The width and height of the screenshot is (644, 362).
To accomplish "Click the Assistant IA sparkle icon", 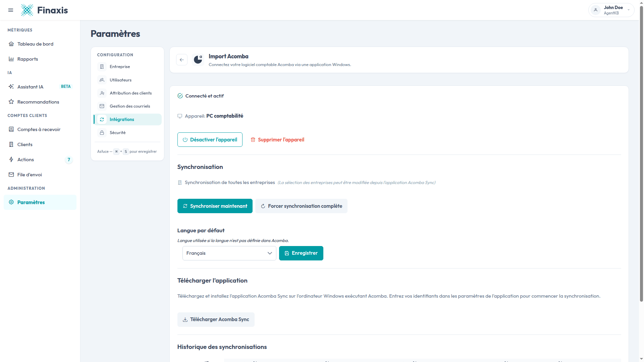I will [11, 87].
